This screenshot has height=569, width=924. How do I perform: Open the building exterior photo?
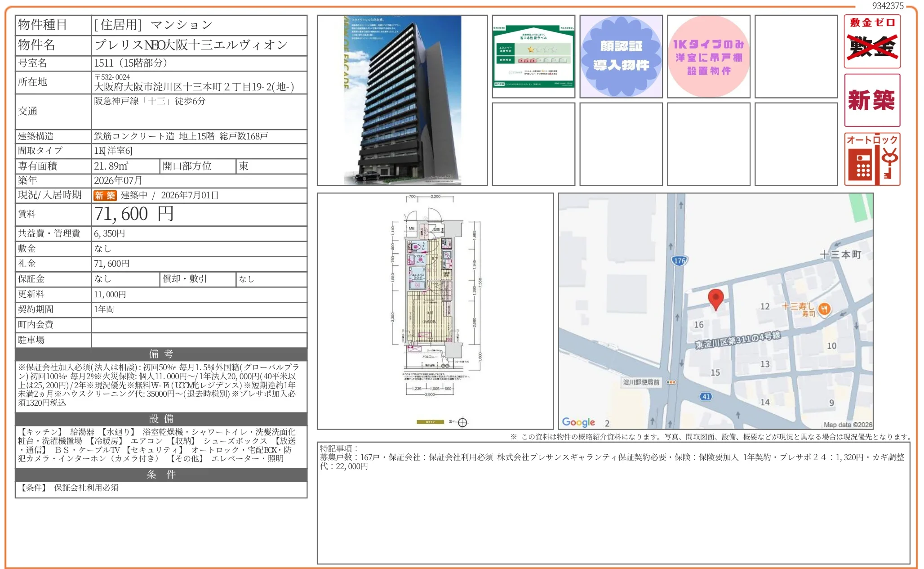(x=402, y=100)
